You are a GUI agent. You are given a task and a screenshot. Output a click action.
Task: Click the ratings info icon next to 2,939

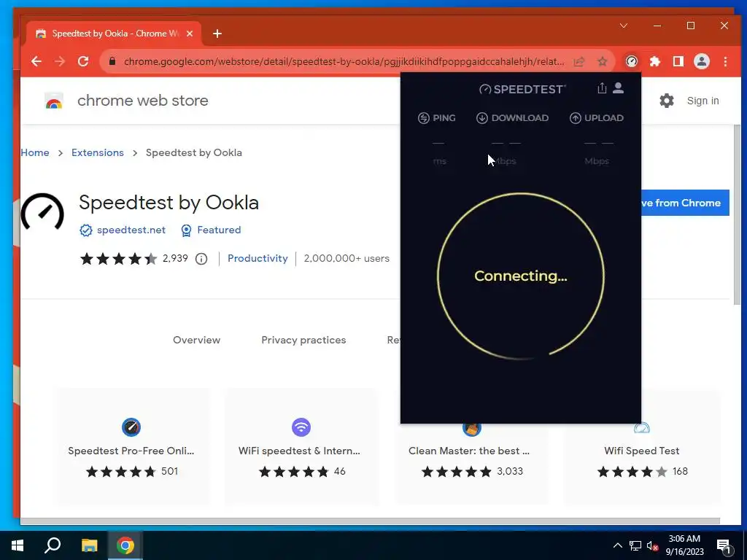(201, 259)
